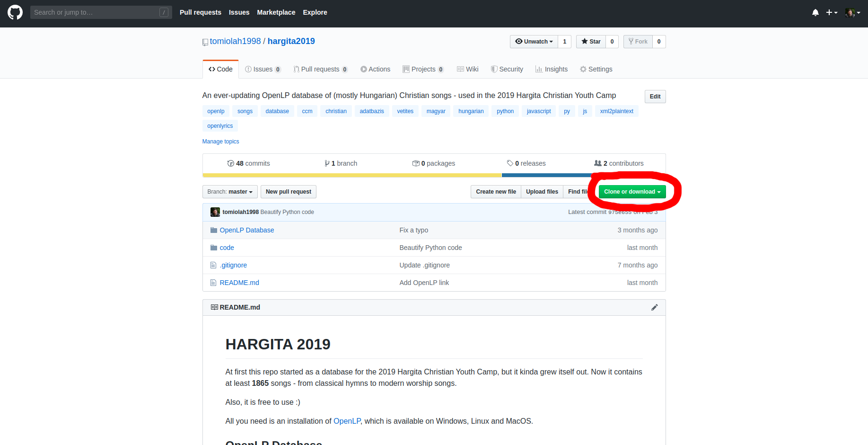Star the hargita2019 repository
The width and height of the screenshot is (868, 445).
click(591, 42)
